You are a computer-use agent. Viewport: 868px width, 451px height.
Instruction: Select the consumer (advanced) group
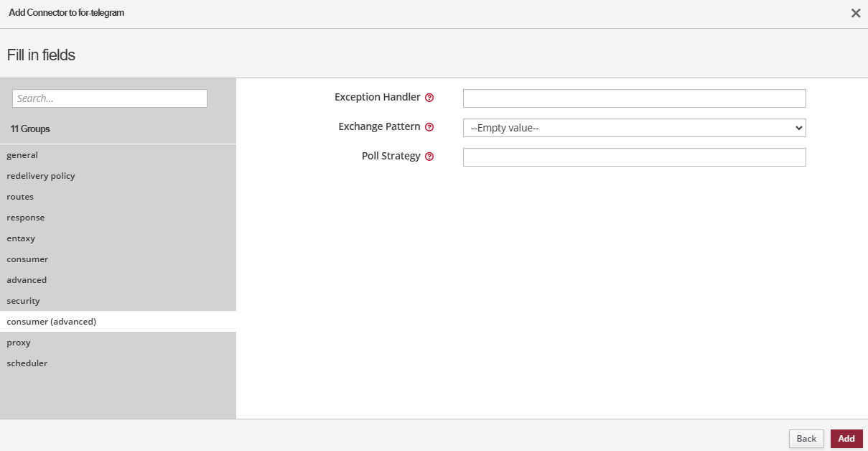click(x=51, y=322)
